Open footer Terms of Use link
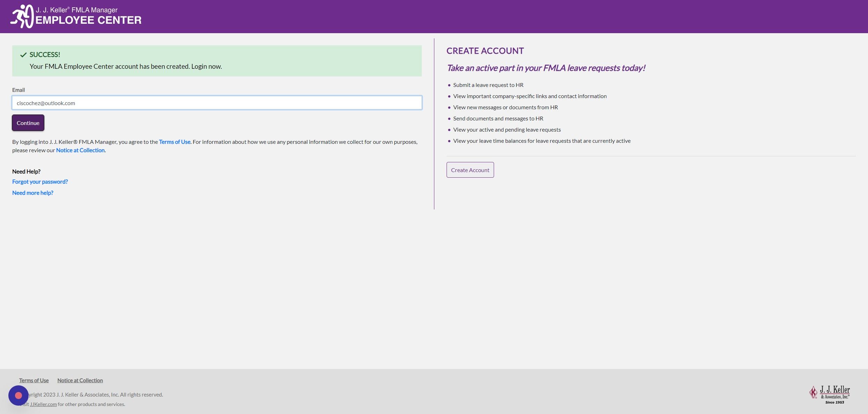Screen dimensions: 868x414 click(34, 380)
